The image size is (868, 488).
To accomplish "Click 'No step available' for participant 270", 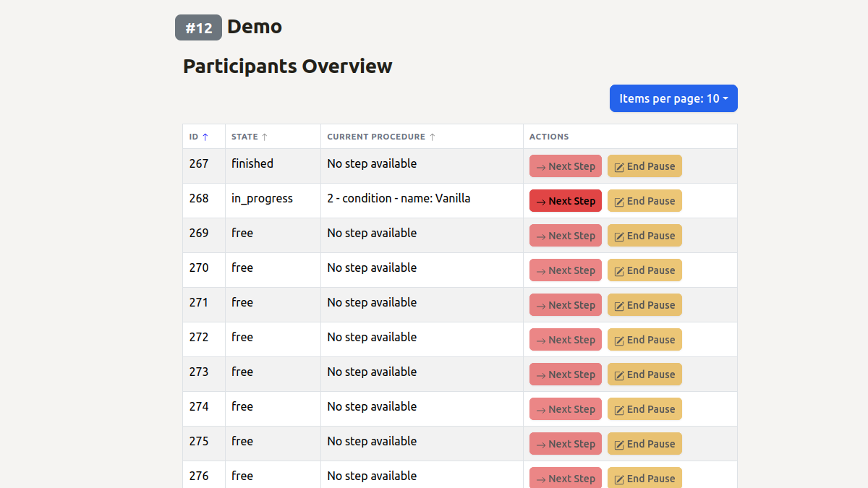I will coord(372,267).
